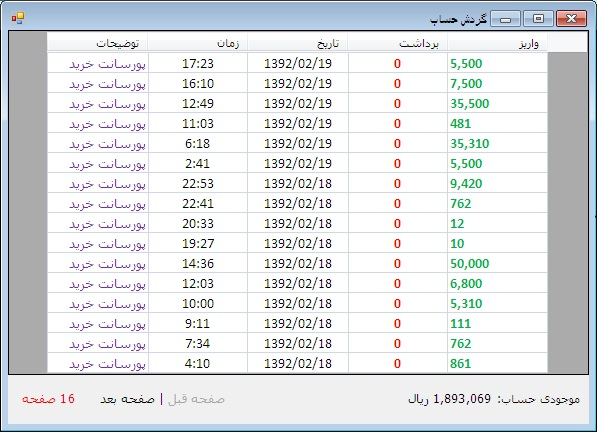Close the گردش حساب window
Viewport: 597px width, 432px height.
571,19
